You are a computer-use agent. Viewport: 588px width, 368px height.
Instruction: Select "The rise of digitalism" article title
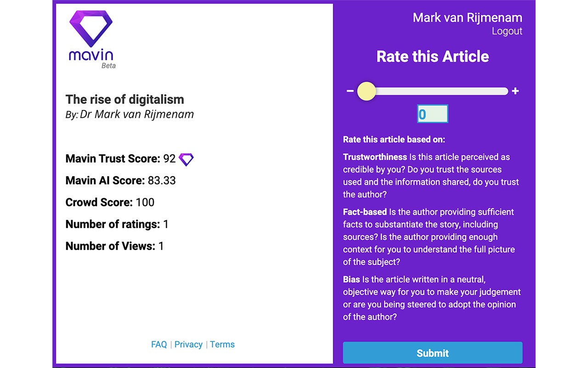pos(124,99)
